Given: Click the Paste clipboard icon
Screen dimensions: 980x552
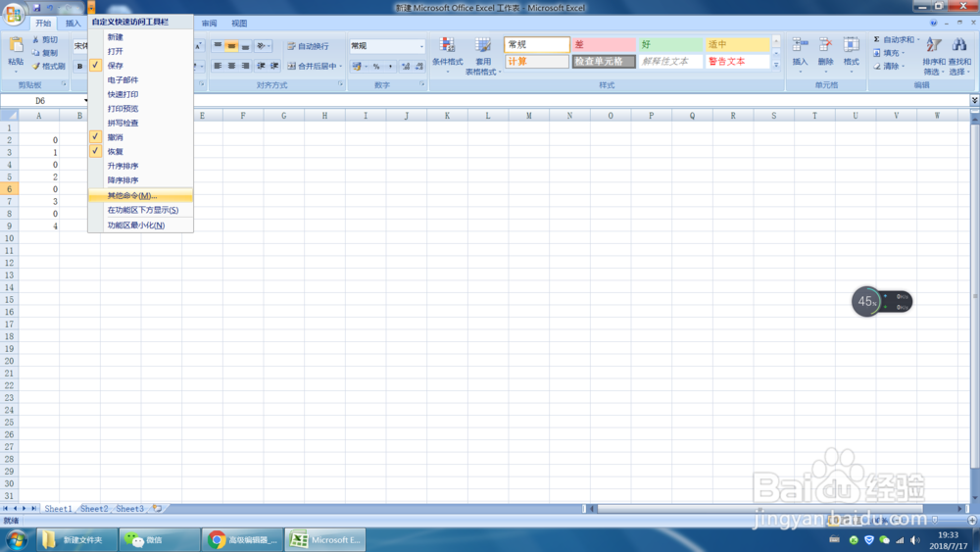Looking at the screenshot, I should [16, 46].
